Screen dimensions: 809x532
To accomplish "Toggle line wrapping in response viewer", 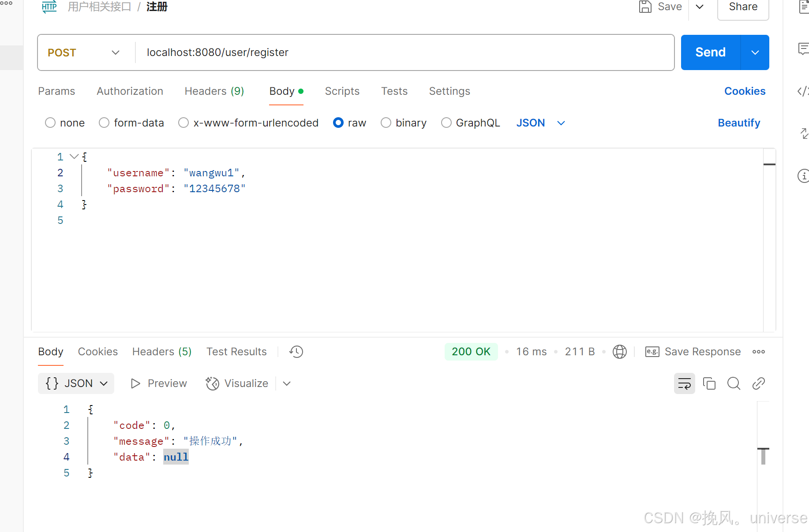I will (x=684, y=383).
